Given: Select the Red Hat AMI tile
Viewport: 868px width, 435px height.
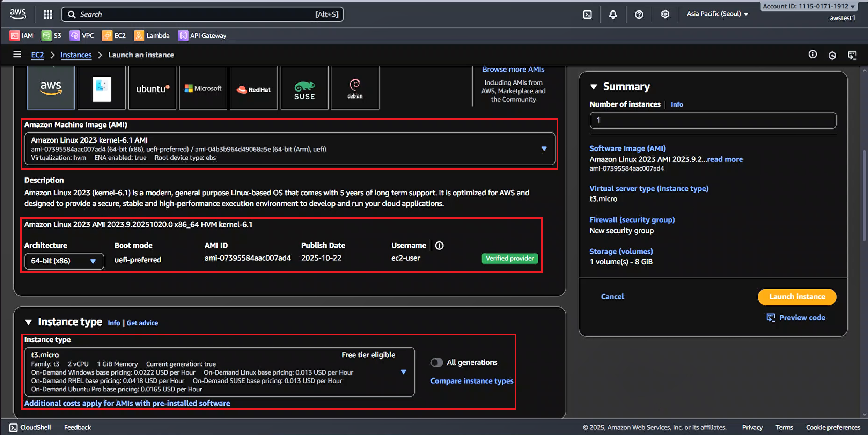Looking at the screenshot, I should point(254,88).
